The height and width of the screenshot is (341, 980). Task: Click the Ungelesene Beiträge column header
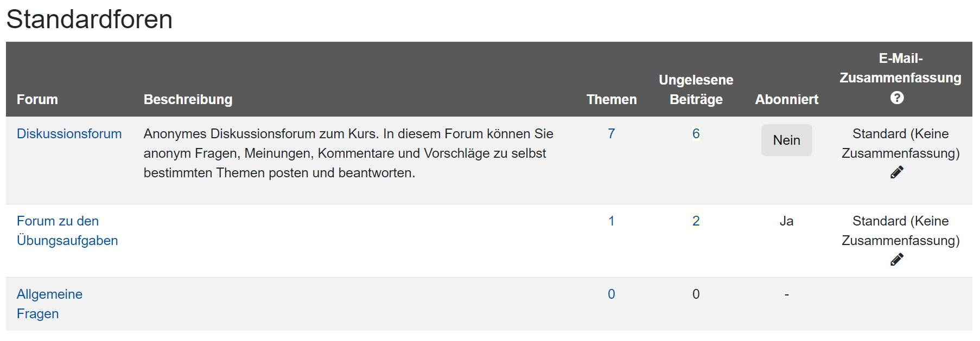point(696,89)
